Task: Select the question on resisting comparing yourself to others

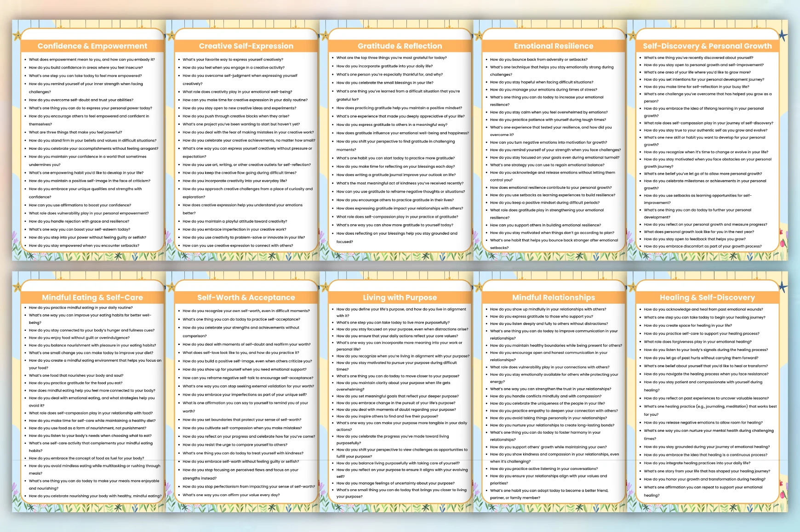Action: 235,445
